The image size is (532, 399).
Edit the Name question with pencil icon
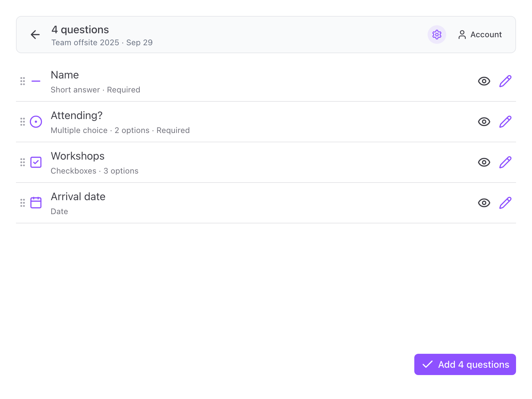505,81
